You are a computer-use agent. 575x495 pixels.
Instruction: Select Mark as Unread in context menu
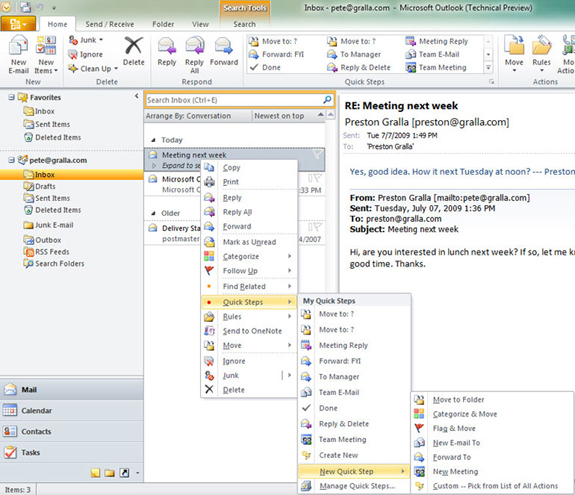249,242
